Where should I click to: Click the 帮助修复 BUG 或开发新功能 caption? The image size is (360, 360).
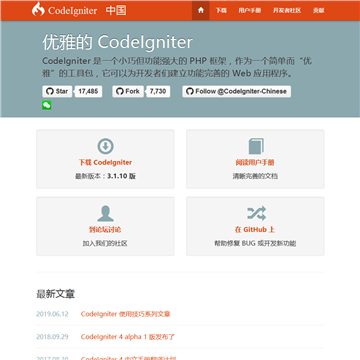pyautogui.click(x=255, y=244)
